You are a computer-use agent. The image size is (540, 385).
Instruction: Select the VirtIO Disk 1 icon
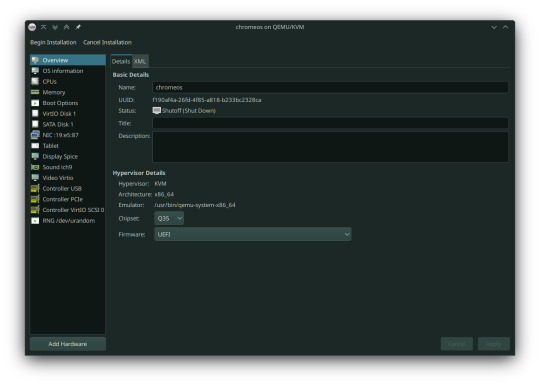(35, 113)
